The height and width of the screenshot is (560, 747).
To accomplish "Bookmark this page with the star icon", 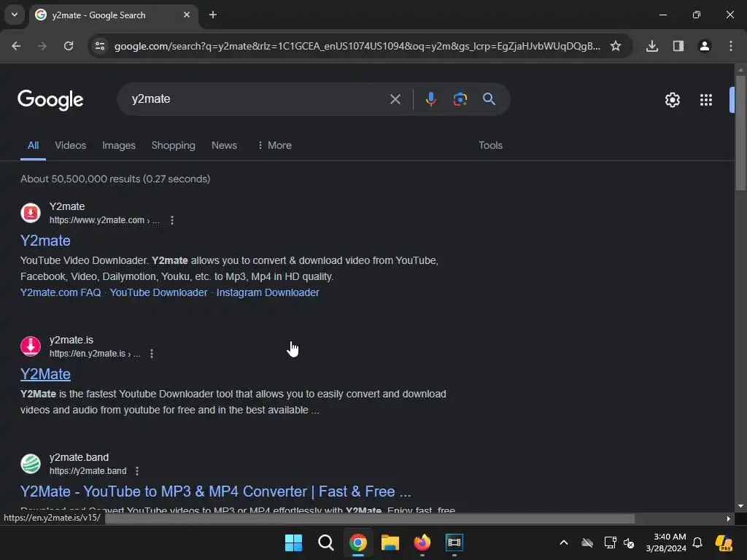I will tap(616, 46).
